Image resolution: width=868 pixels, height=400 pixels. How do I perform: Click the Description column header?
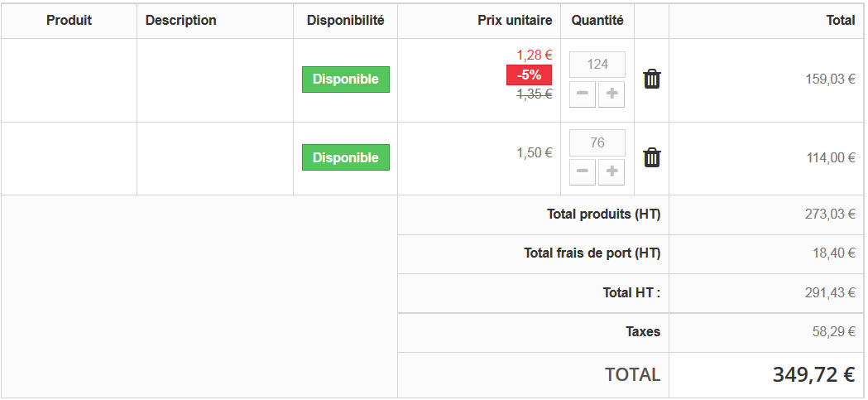click(180, 21)
